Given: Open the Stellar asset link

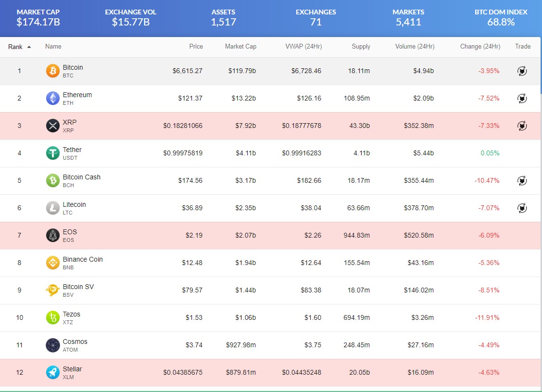Looking at the screenshot, I should (72, 369).
